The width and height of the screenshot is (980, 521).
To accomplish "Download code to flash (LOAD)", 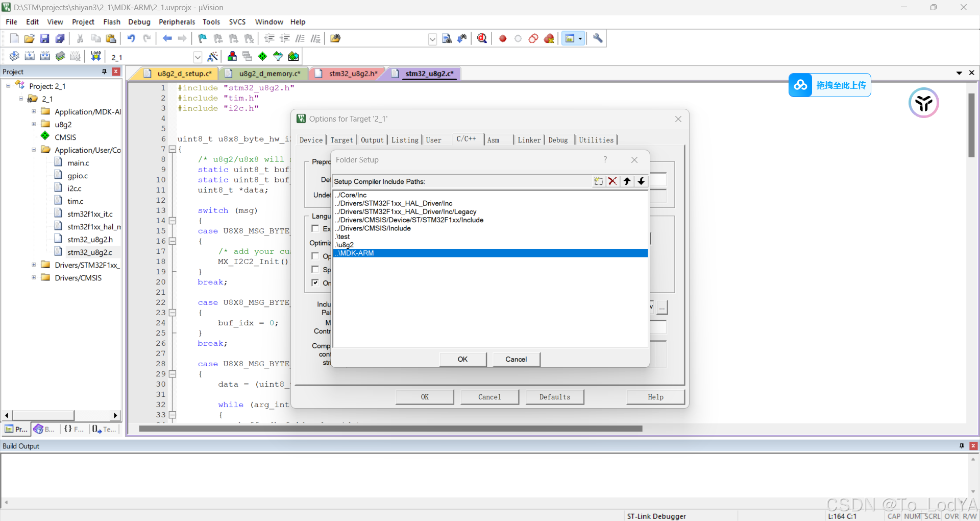I will (x=95, y=56).
